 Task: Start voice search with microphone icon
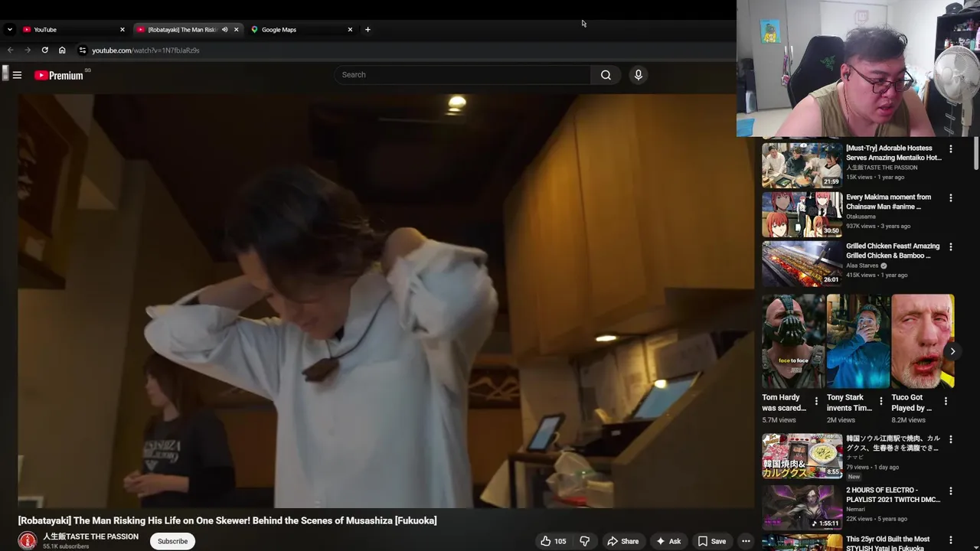[x=638, y=75]
